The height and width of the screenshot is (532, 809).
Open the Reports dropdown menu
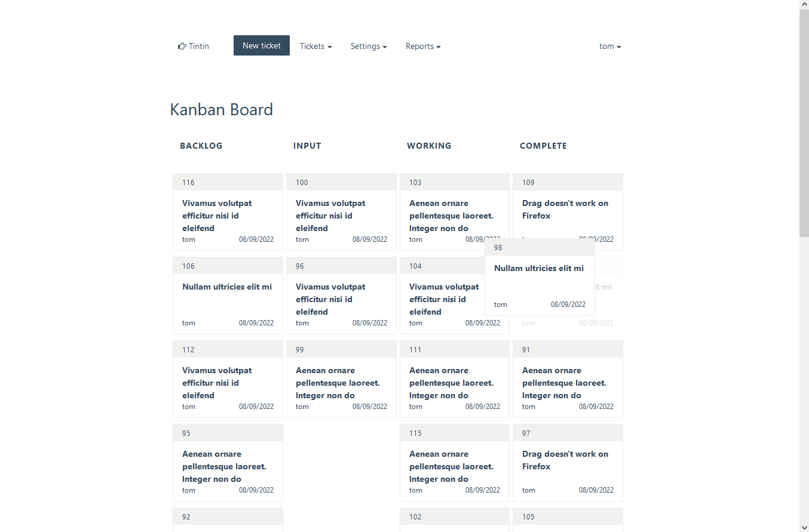pyautogui.click(x=423, y=46)
